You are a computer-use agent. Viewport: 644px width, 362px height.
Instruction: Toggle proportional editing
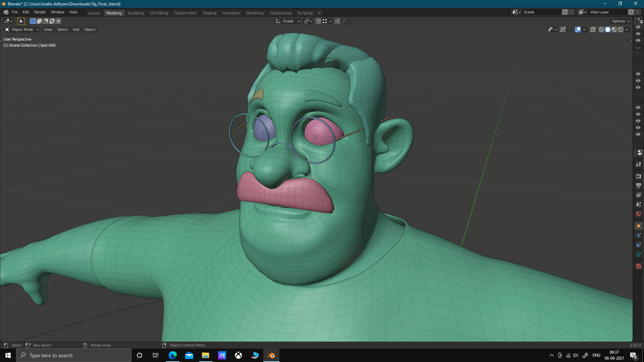click(x=337, y=21)
